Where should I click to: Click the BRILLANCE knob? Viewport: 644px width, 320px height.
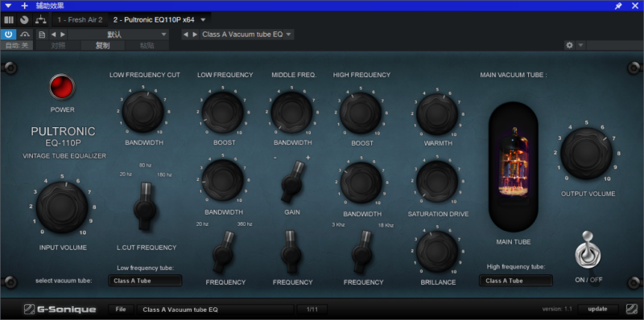coord(437,252)
